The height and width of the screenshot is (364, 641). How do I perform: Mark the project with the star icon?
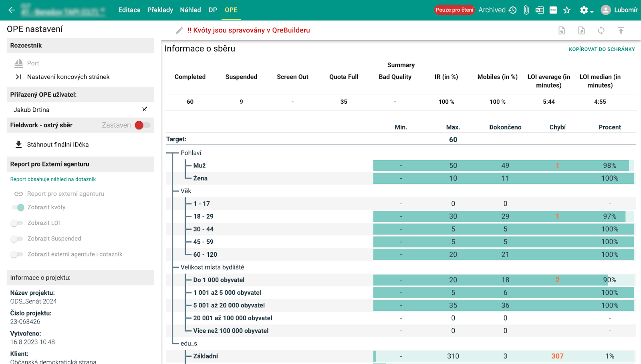(567, 10)
